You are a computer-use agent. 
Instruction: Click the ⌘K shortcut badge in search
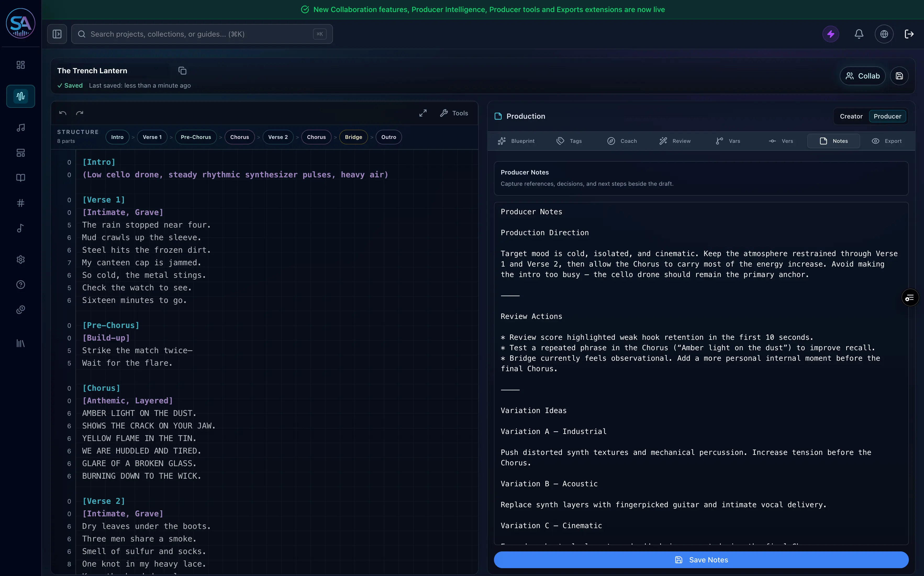(x=320, y=34)
